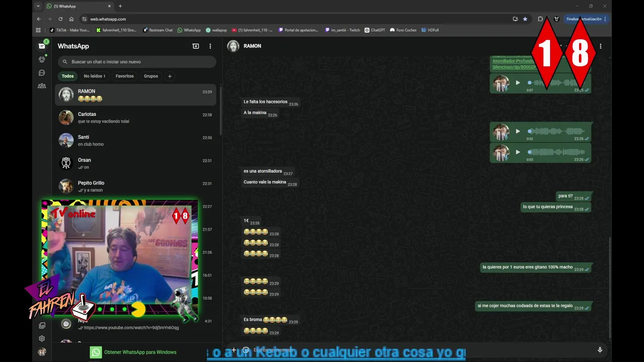Bookmark this page with the star icon
This screenshot has height=362, width=644.
coord(525,19)
